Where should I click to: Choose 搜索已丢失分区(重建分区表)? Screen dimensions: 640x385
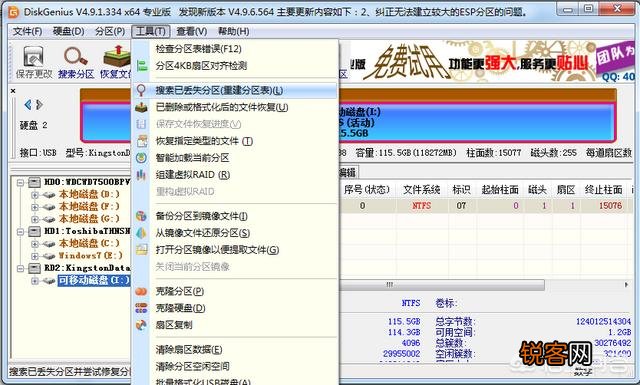coord(236,90)
